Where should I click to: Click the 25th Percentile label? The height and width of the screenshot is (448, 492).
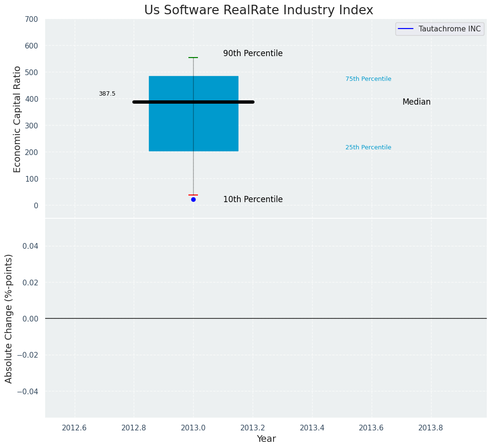(x=368, y=147)
